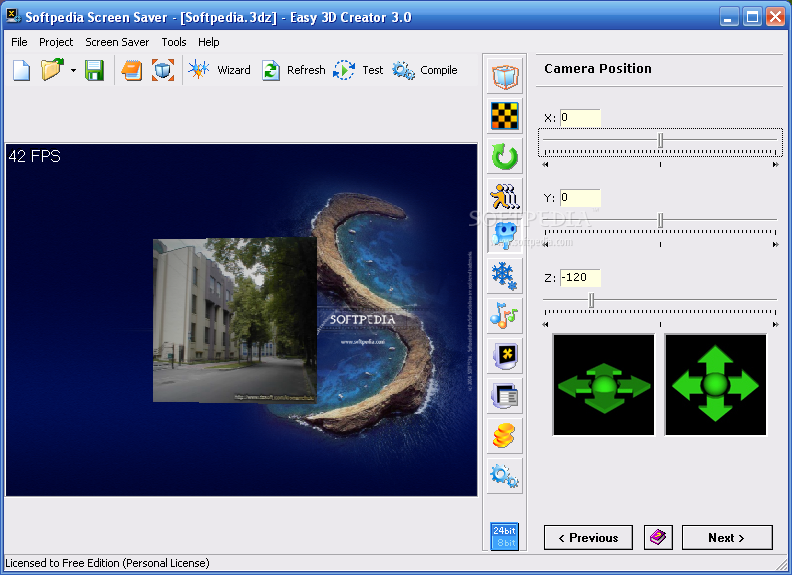The image size is (792, 575).
Task: Click the left camera rotation arrows pad
Action: point(604,385)
